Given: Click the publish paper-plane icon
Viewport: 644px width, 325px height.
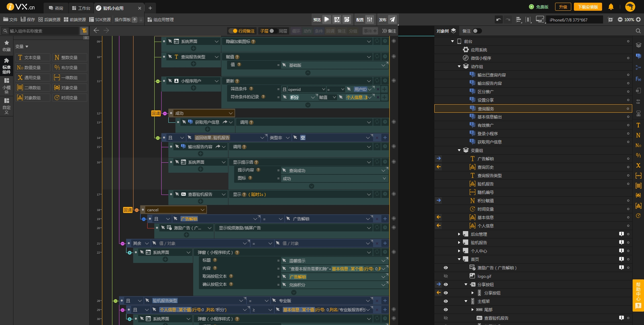Looking at the screenshot, I should point(392,19).
